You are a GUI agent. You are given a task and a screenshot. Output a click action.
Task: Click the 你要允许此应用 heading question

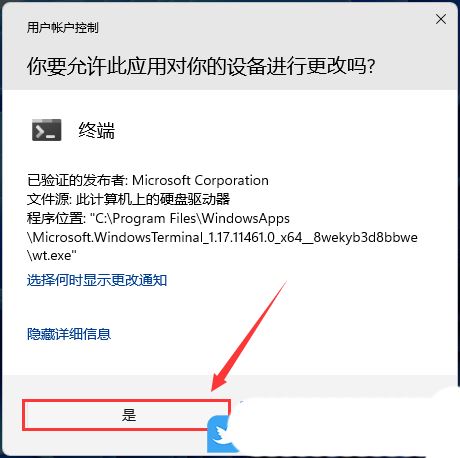click(201, 66)
